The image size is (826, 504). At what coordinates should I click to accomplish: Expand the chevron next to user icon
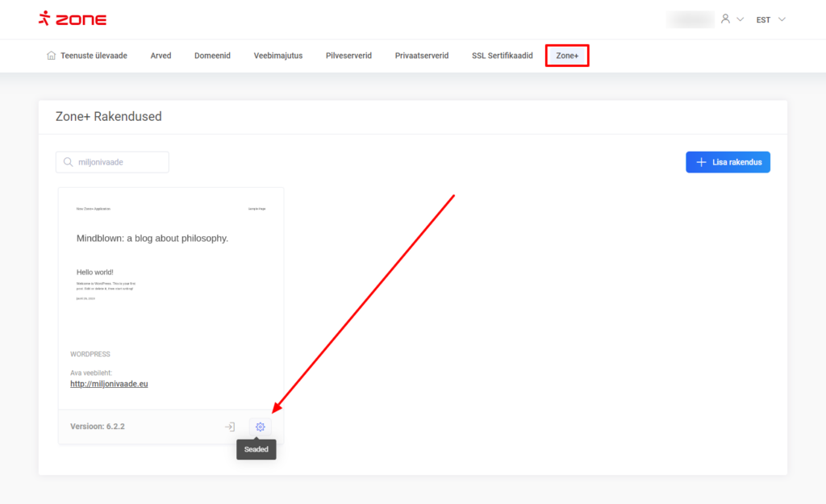(740, 19)
